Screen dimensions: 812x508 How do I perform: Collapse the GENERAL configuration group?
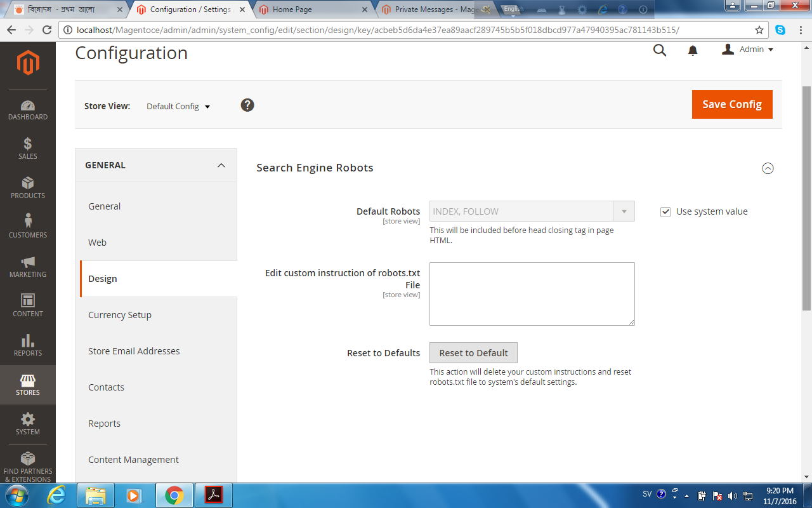click(x=221, y=165)
